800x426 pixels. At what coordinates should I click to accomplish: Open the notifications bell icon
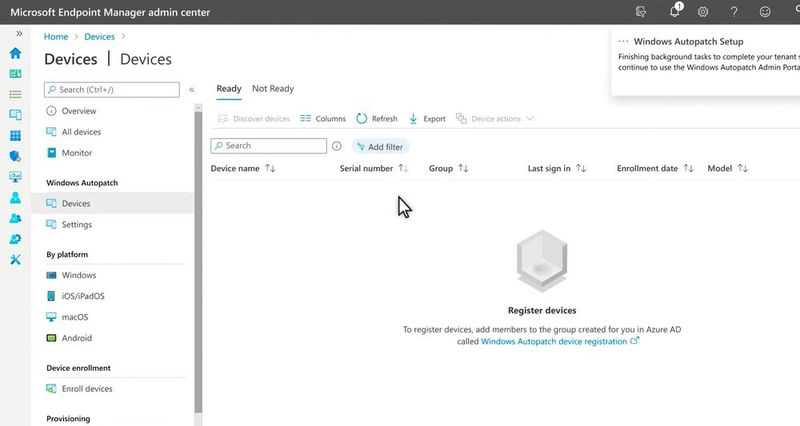(x=675, y=11)
